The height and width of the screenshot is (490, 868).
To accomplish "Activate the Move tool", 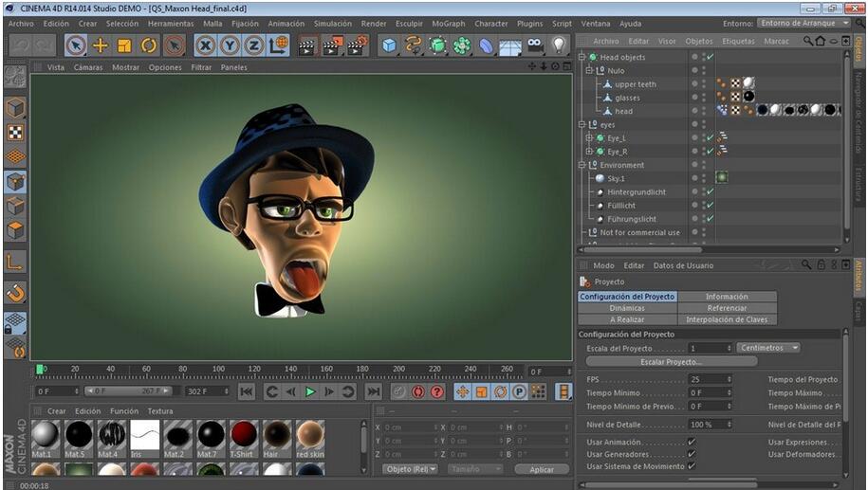I will (x=101, y=45).
